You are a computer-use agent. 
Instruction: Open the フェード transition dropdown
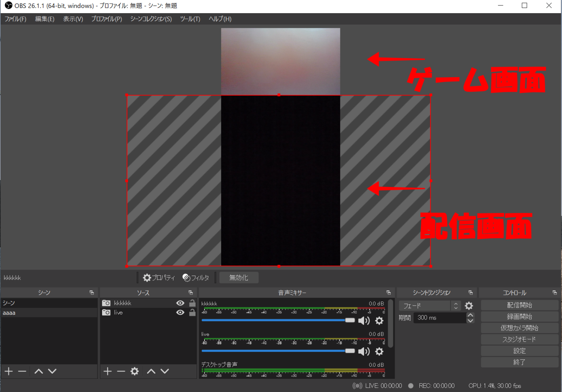coord(424,306)
